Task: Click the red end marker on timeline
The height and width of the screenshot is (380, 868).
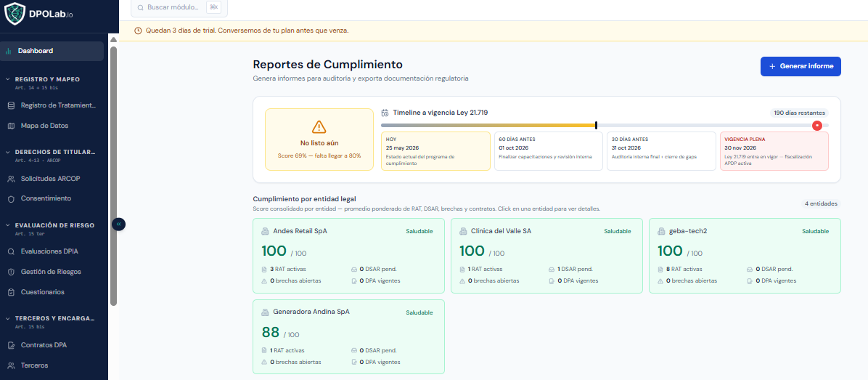Action: point(817,126)
